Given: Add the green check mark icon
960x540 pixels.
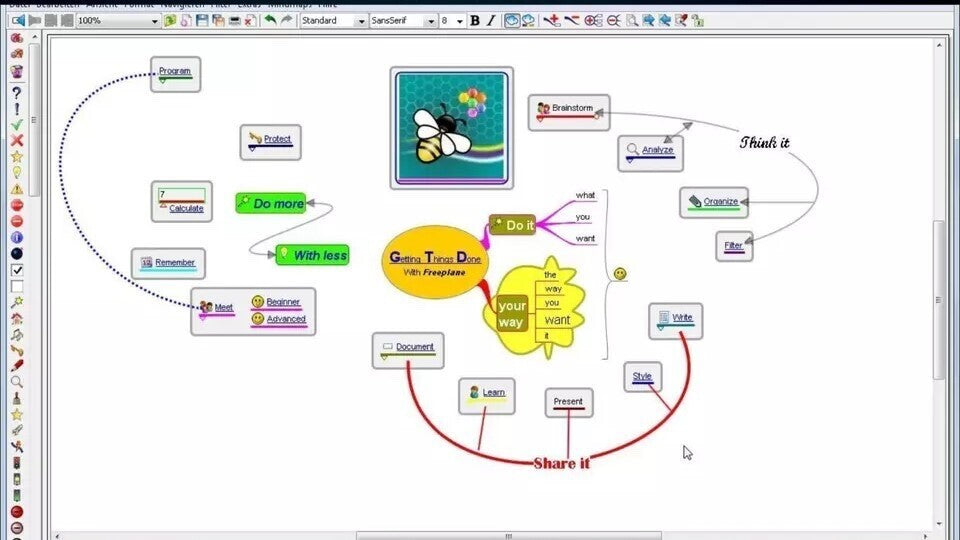Looking at the screenshot, I should [x=16, y=124].
